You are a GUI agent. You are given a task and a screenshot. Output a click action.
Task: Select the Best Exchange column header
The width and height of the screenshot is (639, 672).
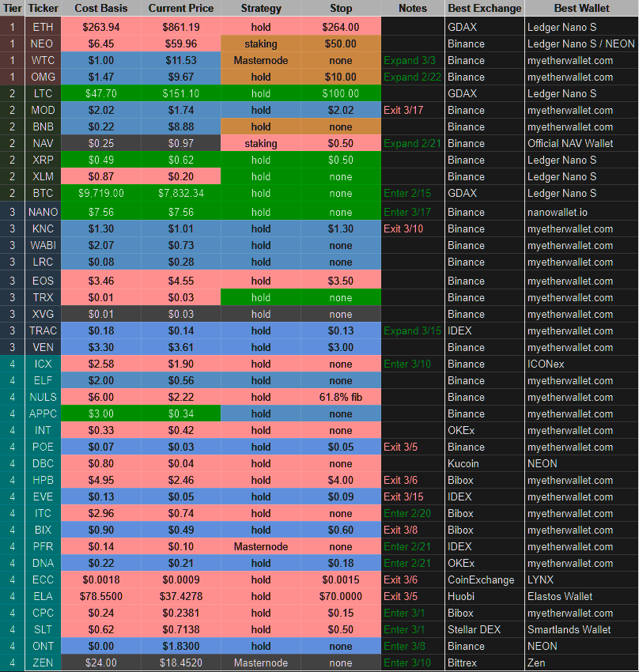[x=484, y=8]
